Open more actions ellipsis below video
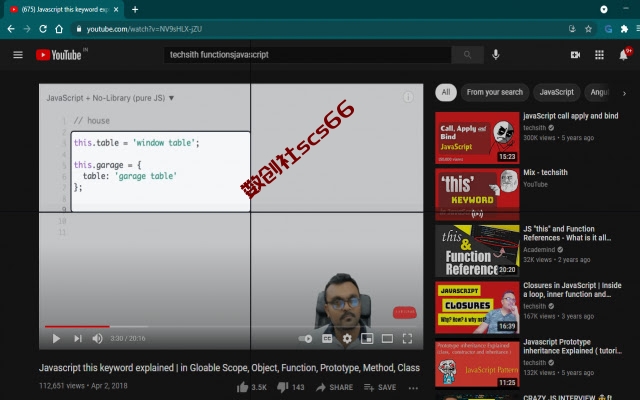Viewport: 640px width, 400px height. click(413, 387)
